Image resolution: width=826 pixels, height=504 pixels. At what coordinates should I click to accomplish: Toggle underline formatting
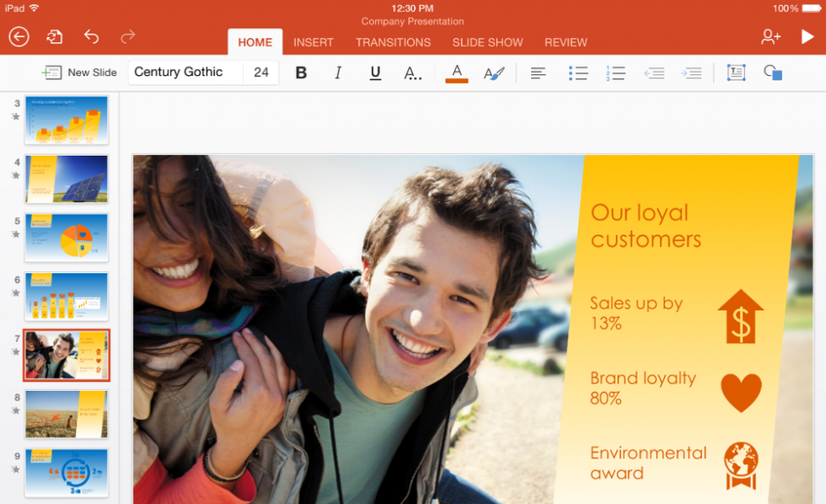[x=375, y=73]
